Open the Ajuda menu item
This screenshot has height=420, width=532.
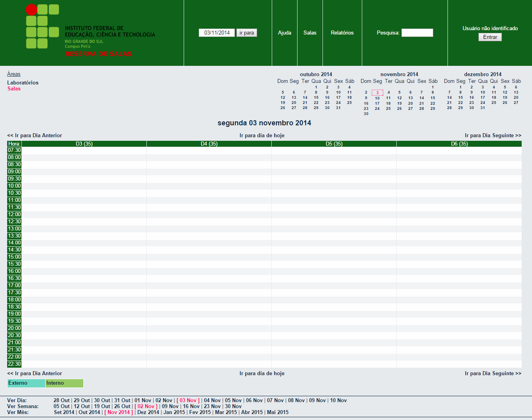coord(284,33)
